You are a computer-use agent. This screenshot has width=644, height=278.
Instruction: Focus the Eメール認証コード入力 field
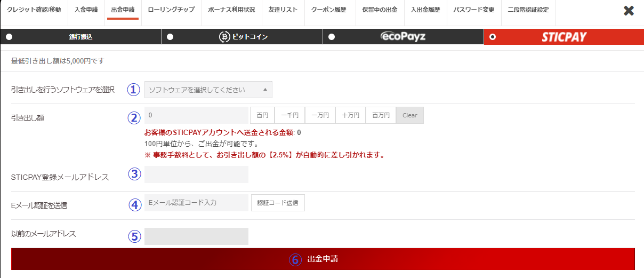click(196, 203)
